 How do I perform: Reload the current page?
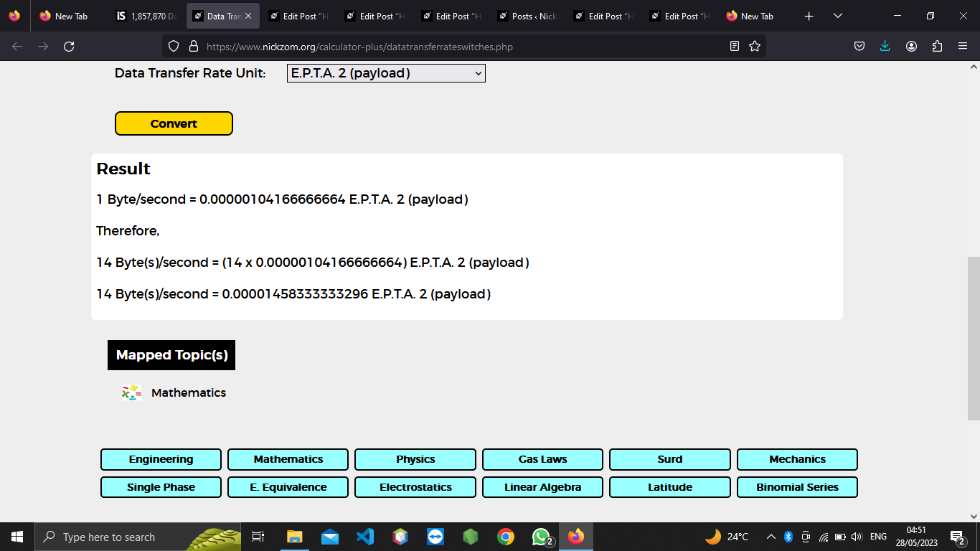click(x=69, y=47)
